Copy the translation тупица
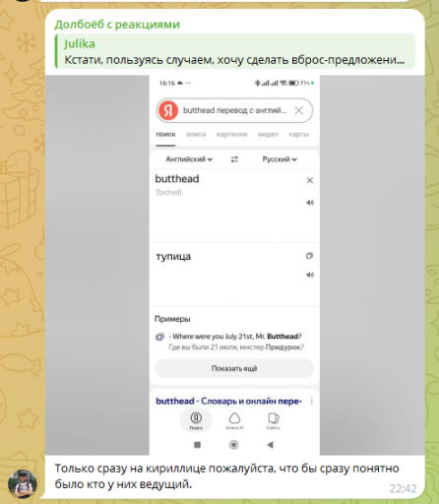This screenshot has height=504, width=439. coord(309,256)
